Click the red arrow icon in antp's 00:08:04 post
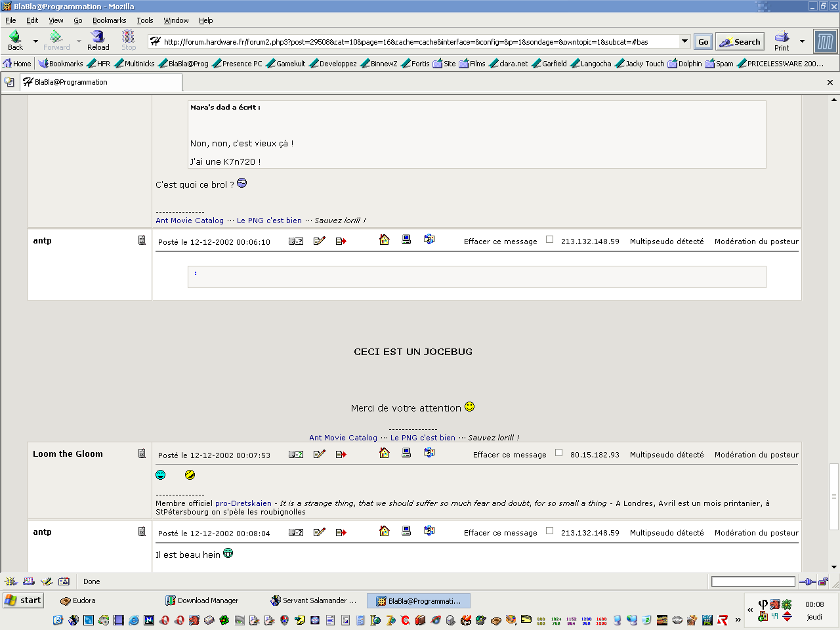 (341, 532)
